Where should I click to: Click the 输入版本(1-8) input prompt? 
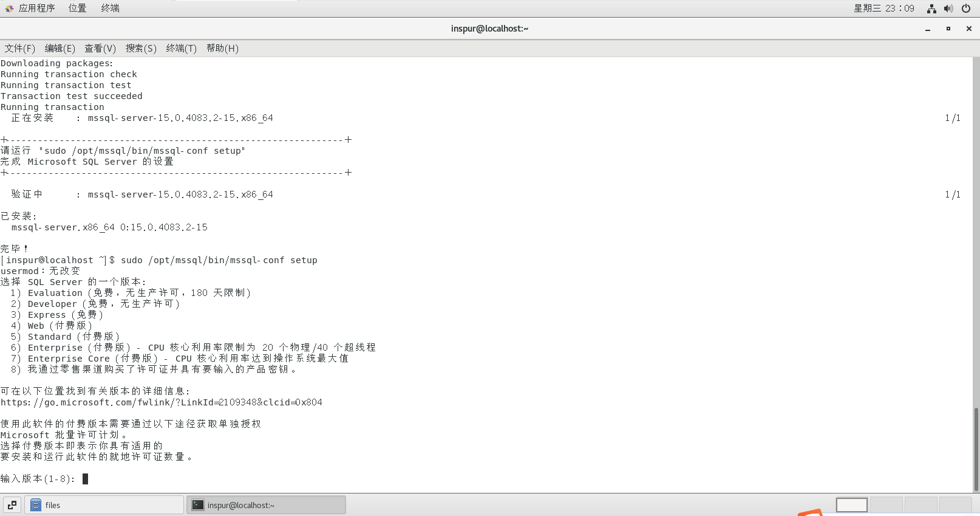(38, 479)
